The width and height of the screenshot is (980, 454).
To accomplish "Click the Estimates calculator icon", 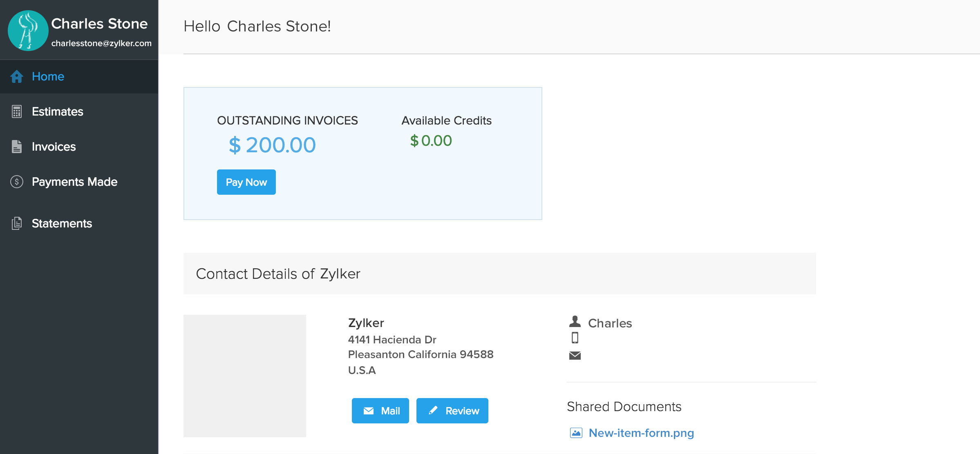I will [x=17, y=111].
